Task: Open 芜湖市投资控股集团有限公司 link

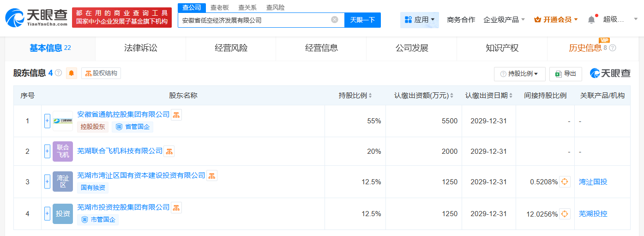Action: coord(123,208)
